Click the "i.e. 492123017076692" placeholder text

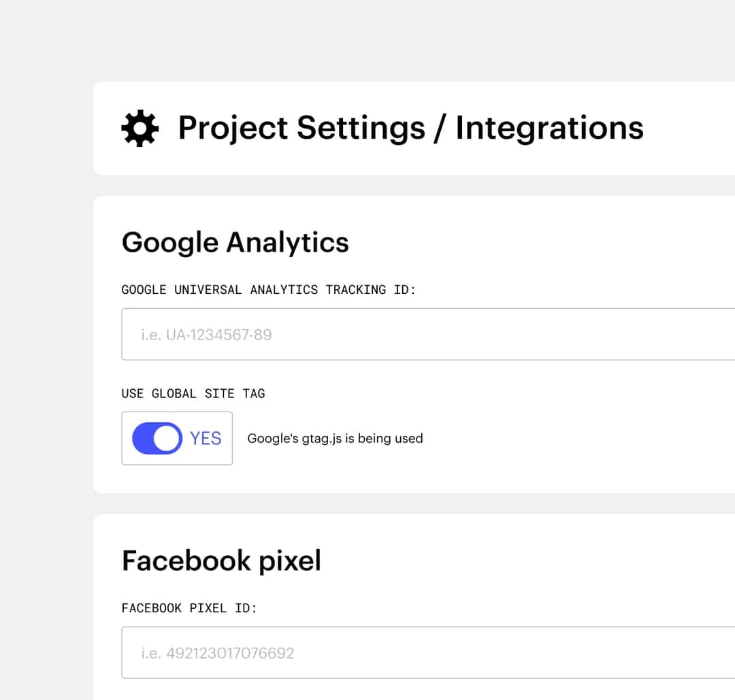218,653
